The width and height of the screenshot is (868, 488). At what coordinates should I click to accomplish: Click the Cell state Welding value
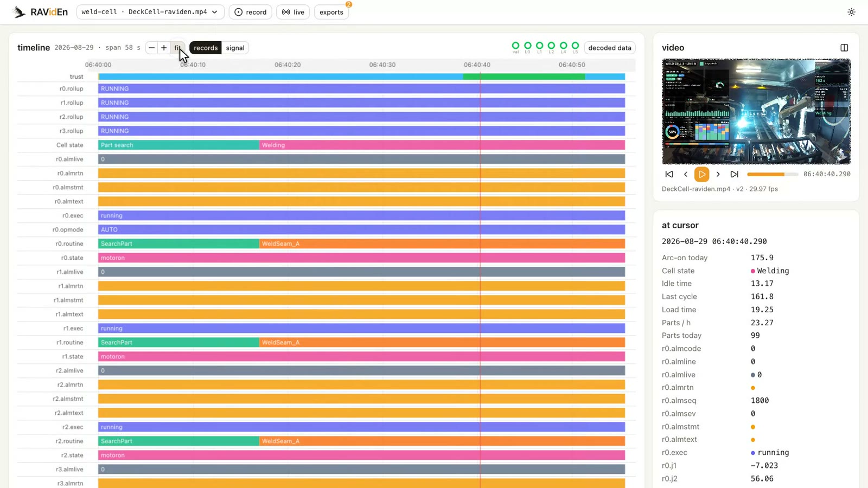(770, 271)
